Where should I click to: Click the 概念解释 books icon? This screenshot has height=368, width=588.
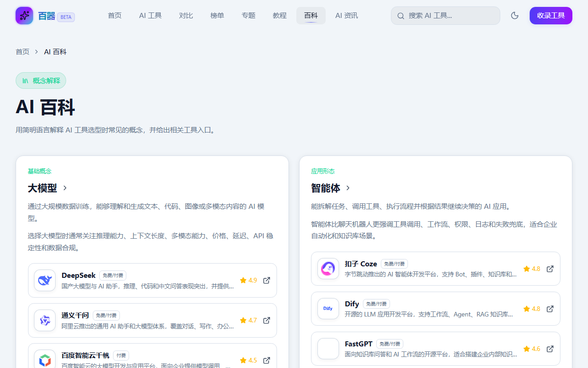(26, 80)
